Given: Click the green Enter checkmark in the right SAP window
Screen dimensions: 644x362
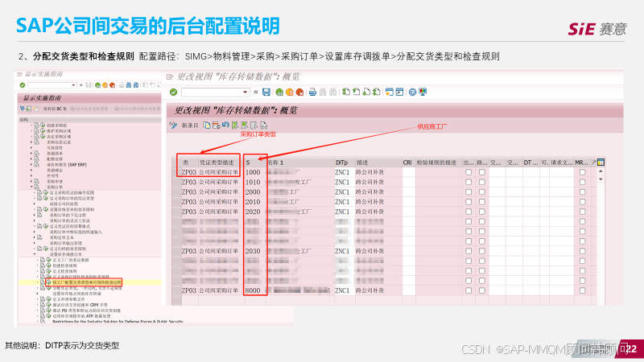Looking at the screenshot, I should click(173, 92).
